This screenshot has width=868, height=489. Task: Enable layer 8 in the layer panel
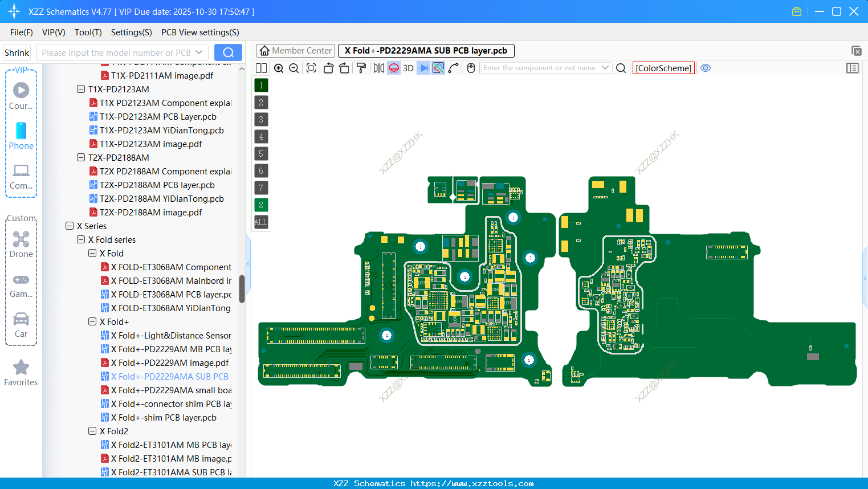[x=260, y=205]
